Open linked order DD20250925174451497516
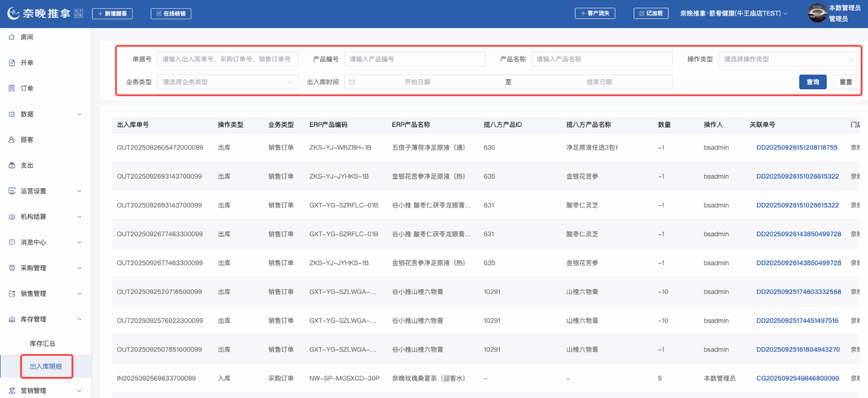 pos(797,321)
